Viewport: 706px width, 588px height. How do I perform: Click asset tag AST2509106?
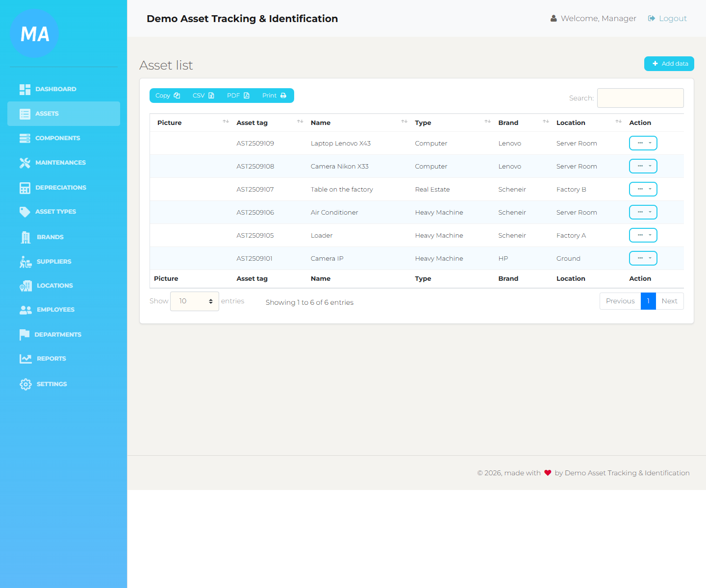pos(255,213)
